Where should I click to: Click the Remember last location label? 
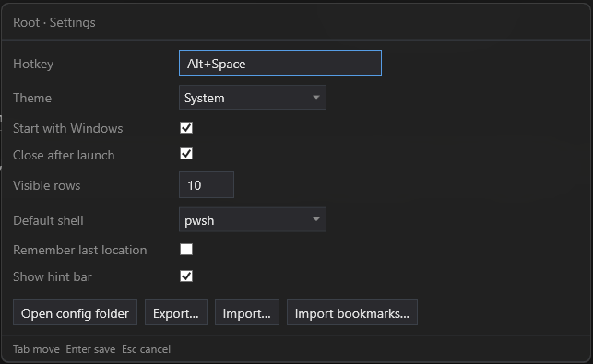pos(80,250)
